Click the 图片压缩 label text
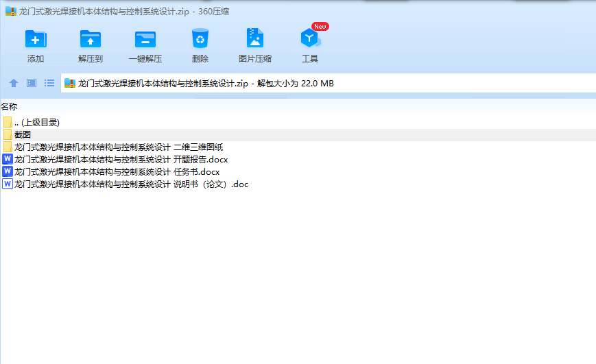596x364 pixels. click(255, 58)
